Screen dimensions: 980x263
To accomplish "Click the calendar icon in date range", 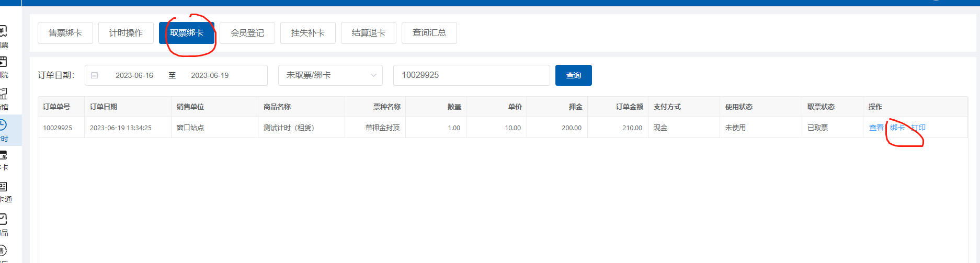I will [95, 75].
